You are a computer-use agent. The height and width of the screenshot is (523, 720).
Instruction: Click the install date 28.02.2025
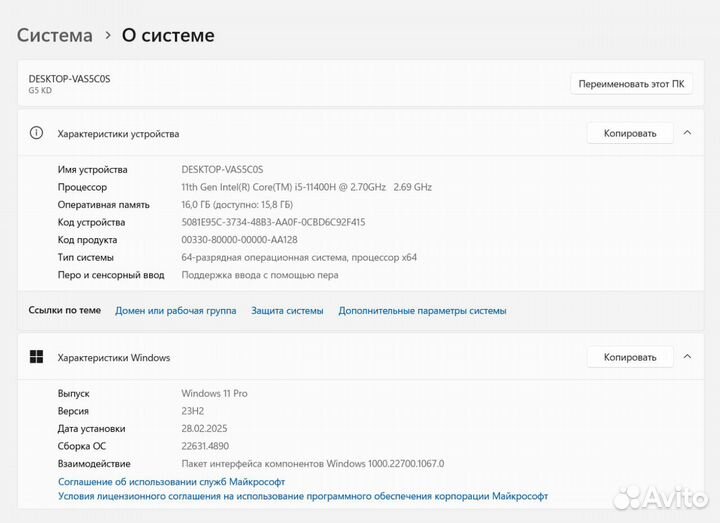tap(204, 428)
